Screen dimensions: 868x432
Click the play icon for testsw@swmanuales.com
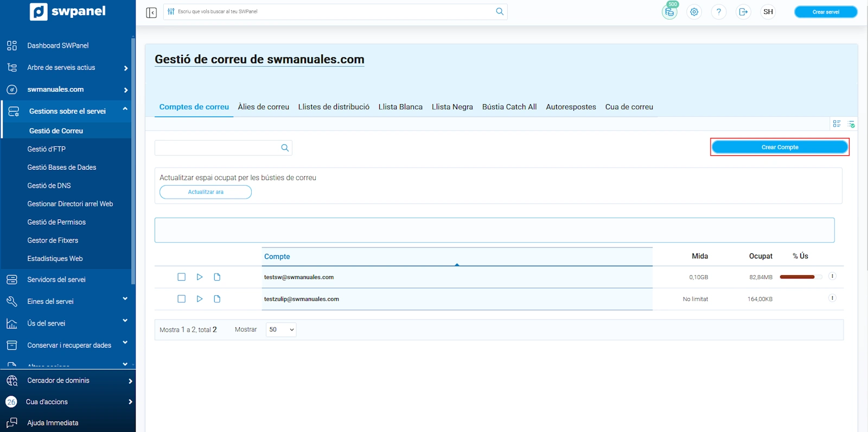(x=200, y=277)
